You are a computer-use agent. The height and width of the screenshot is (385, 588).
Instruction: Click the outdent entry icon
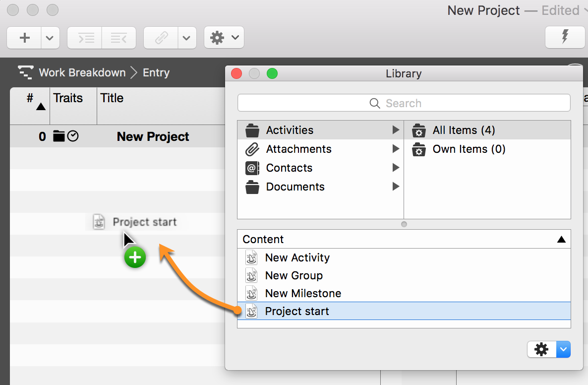[119, 37]
